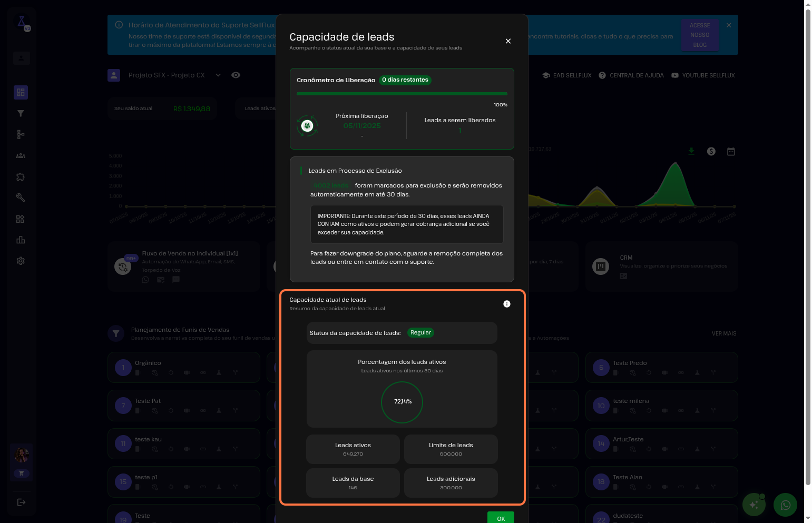Expand the Projeto SFX - Projeto CX dropdown
812x523 pixels.
point(218,75)
